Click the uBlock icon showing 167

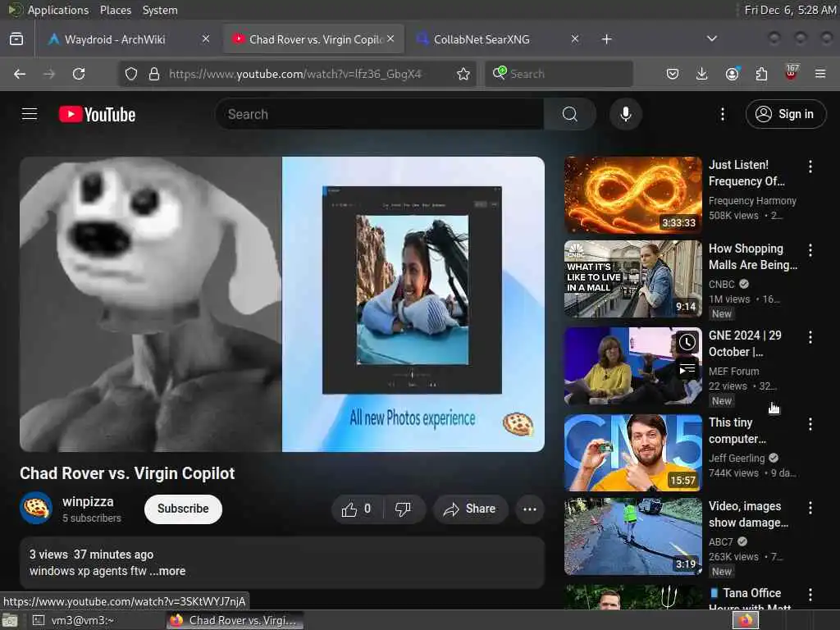click(x=792, y=73)
